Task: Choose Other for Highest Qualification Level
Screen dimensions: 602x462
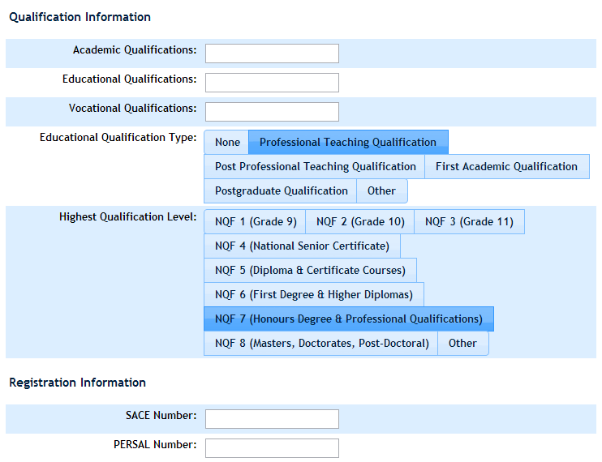Action: (463, 343)
